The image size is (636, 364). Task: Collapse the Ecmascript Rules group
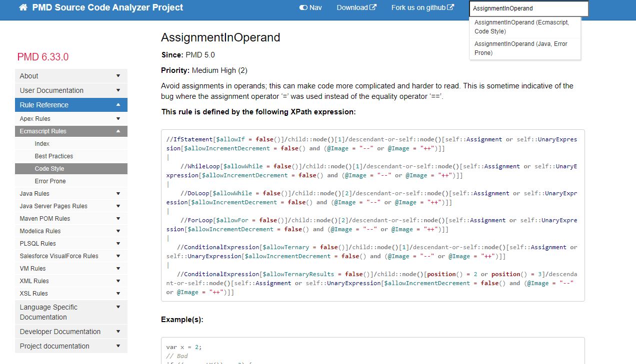click(71, 131)
